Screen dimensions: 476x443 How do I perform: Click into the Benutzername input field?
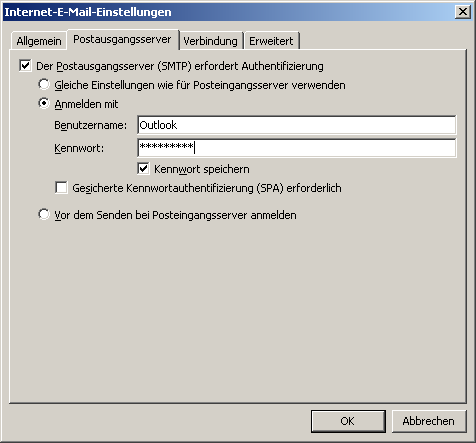click(296, 125)
